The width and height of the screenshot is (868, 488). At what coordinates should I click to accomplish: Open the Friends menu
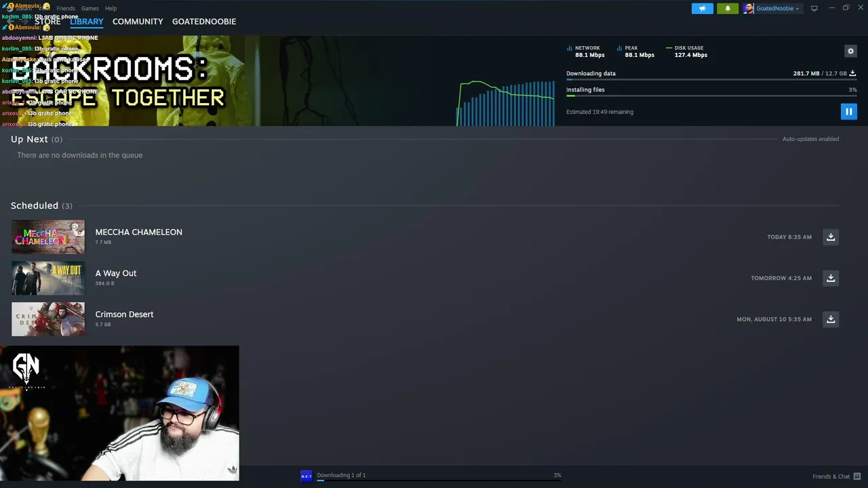click(66, 8)
